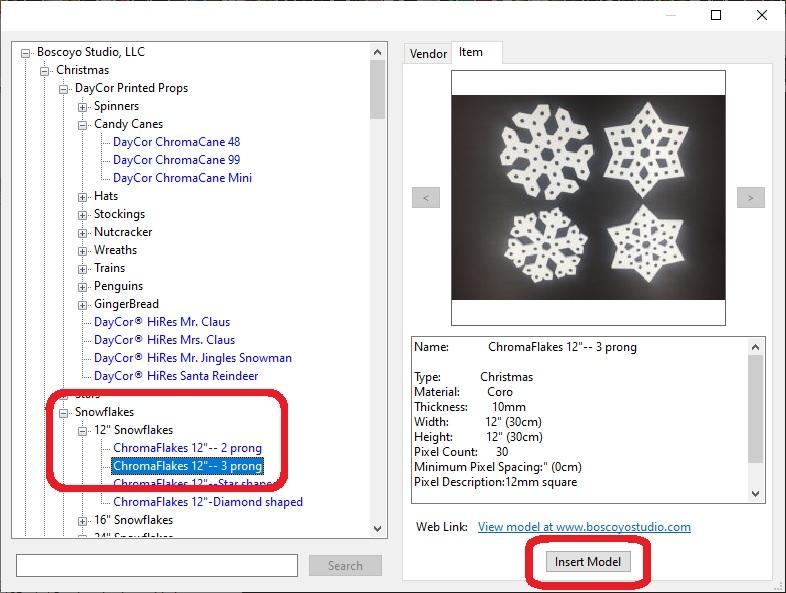Screen dimensions: 786x593
Task: Expand the Penguins node
Action: (82, 287)
